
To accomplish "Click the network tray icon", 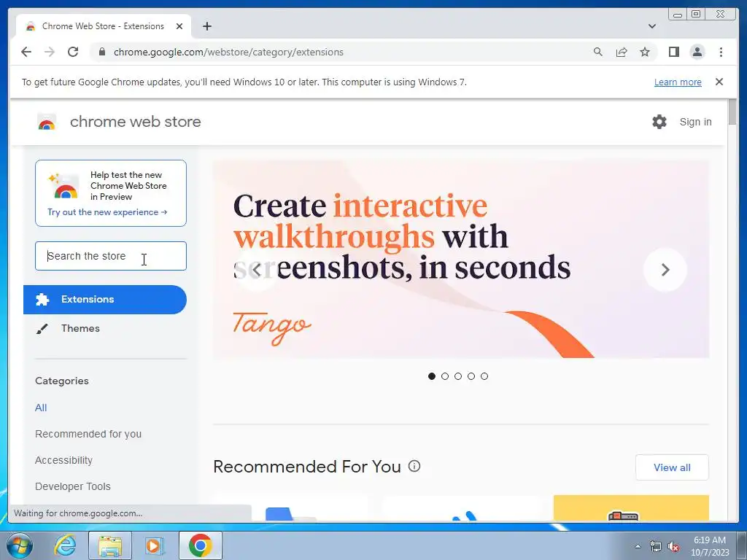I will point(656,547).
